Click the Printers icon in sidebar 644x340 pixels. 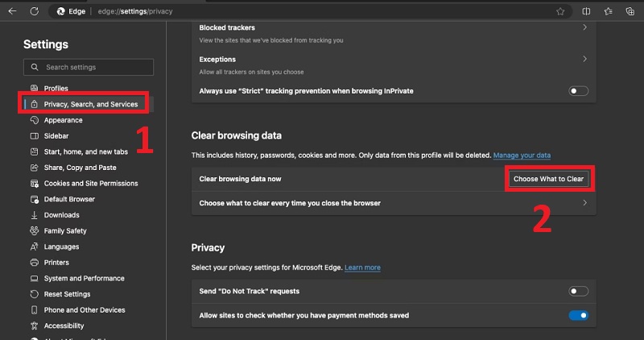pyautogui.click(x=34, y=263)
